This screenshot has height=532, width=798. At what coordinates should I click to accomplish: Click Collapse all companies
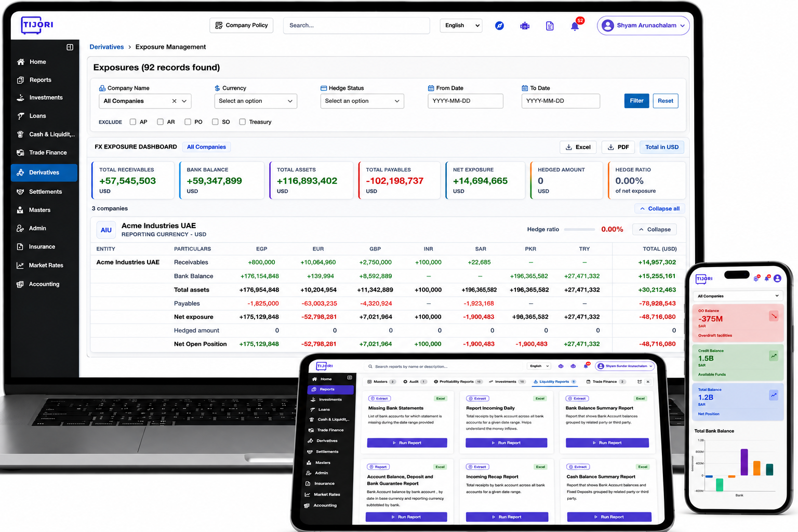(659, 208)
